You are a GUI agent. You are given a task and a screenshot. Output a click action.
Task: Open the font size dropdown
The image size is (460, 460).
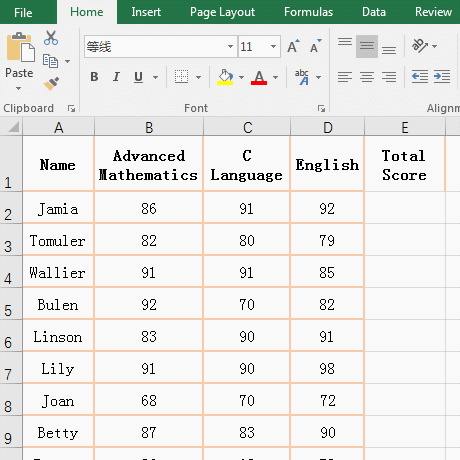tap(273, 46)
